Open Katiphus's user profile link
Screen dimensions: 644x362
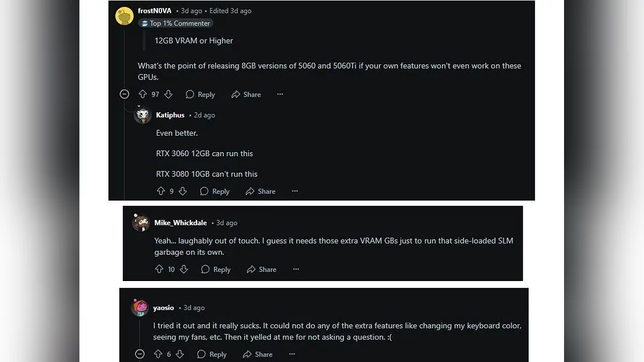170,115
